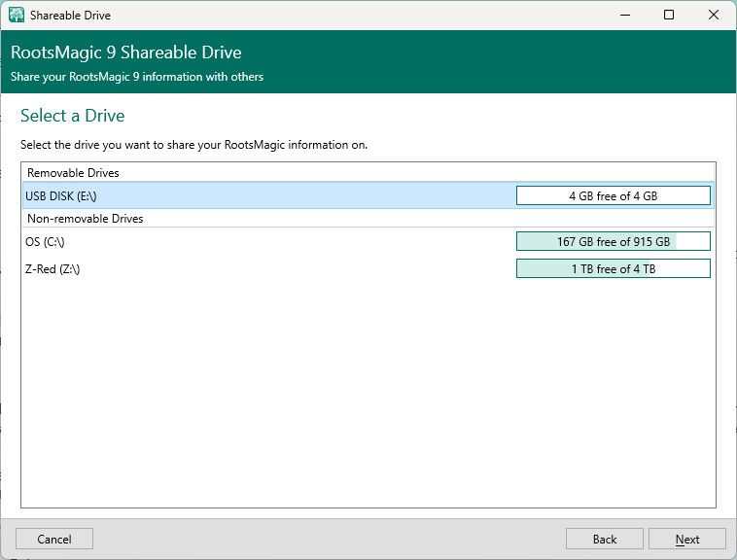The image size is (737, 560).
Task: Click the 1 TB free of 4 TB bar
Action: pyautogui.click(x=613, y=269)
